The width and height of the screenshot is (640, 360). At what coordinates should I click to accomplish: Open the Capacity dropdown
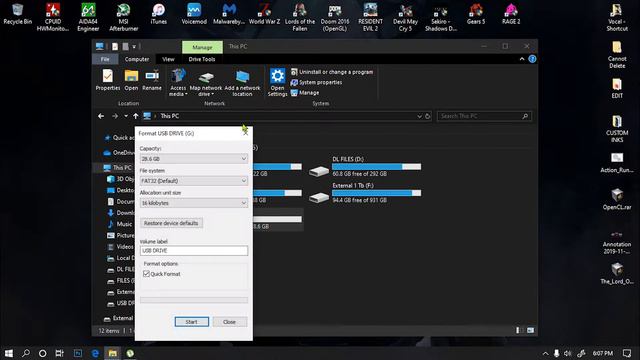point(193,159)
